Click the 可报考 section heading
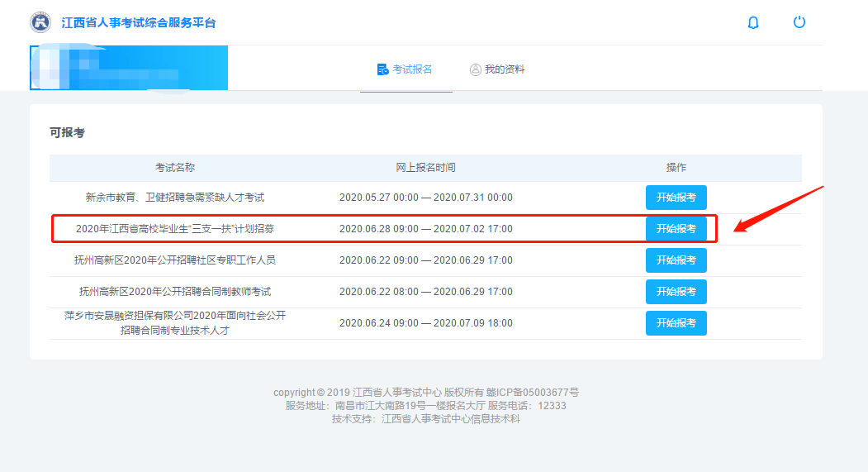This screenshot has height=472, width=868. click(x=67, y=132)
